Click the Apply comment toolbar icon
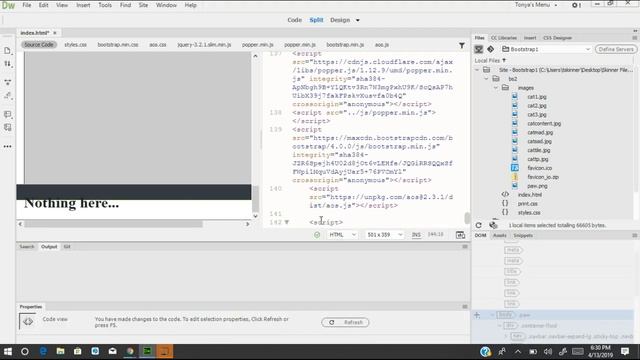Image resolution: width=640 pixels, height=360 pixels. pyautogui.click(x=7, y=114)
